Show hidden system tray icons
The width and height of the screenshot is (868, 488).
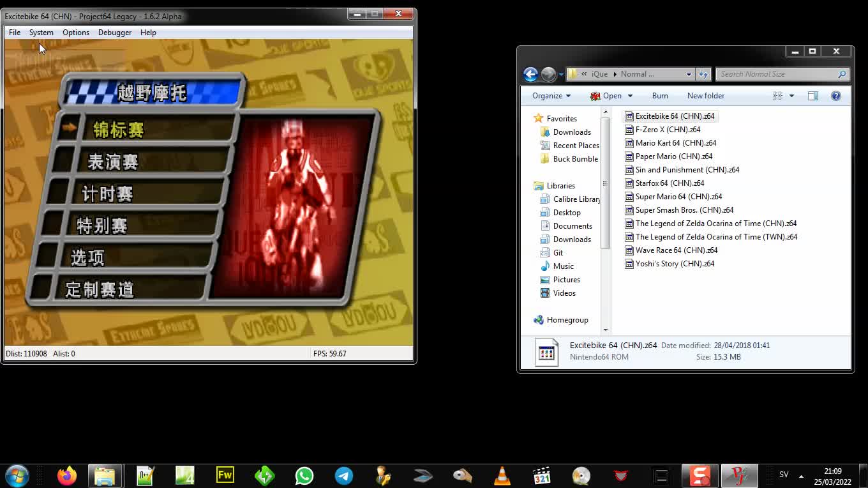click(801, 476)
